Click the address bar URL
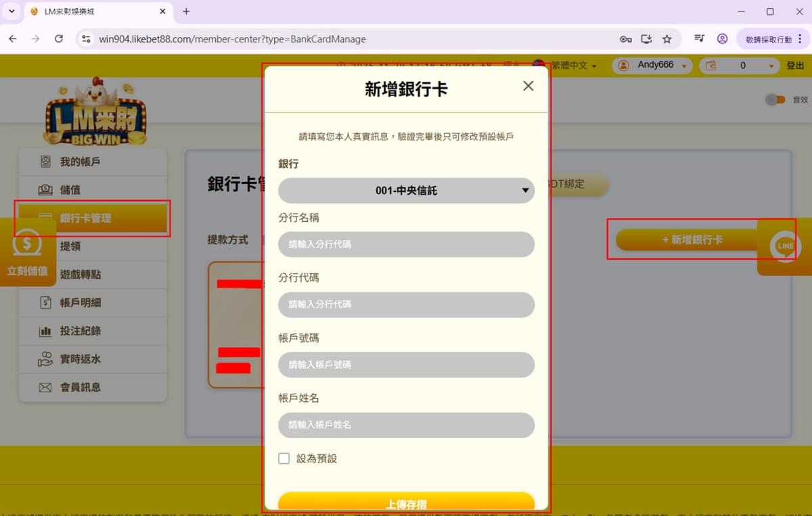The height and width of the screenshot is (516, 812). (x=232, y=39)
